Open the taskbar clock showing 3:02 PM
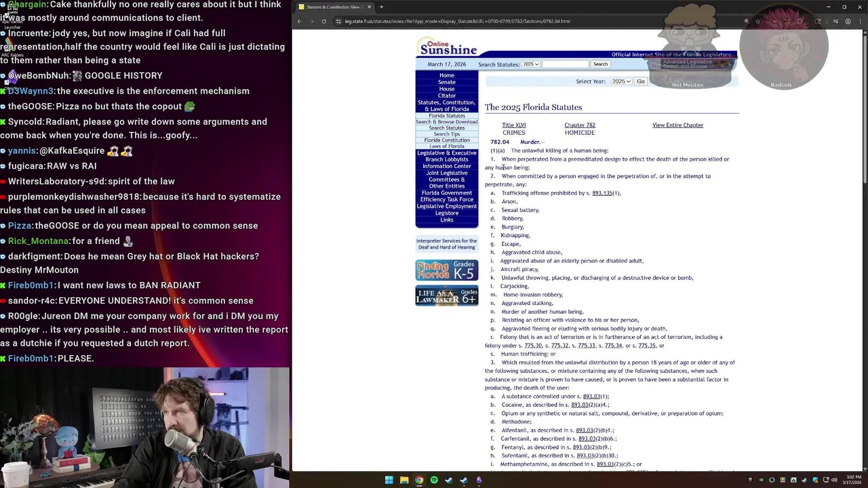Image resolution: width=868 pixels, height=488 pixels. (x=851, y=480)
